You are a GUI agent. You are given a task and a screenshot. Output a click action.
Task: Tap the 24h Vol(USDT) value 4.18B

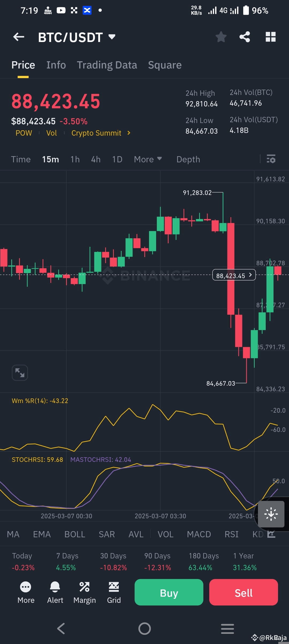(x=239, y=130)
